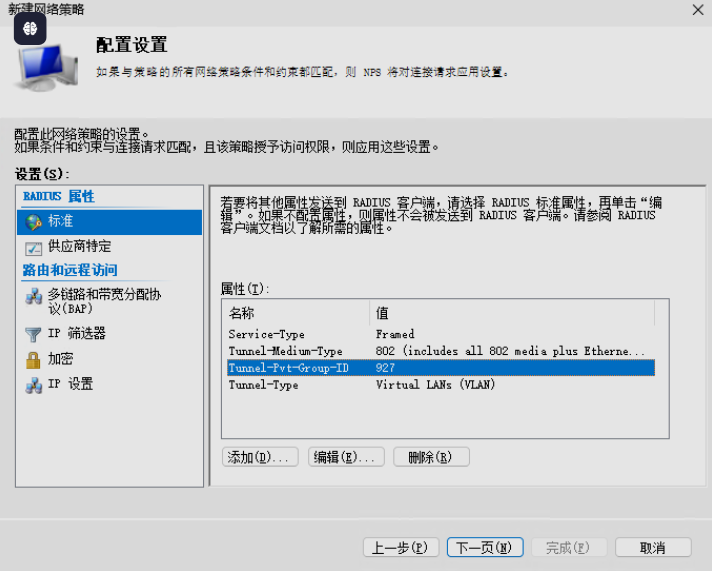Click the 编辑(E)... button
Image resolution: width=712 pixels, height=571 pixels.
pos(346,457)
